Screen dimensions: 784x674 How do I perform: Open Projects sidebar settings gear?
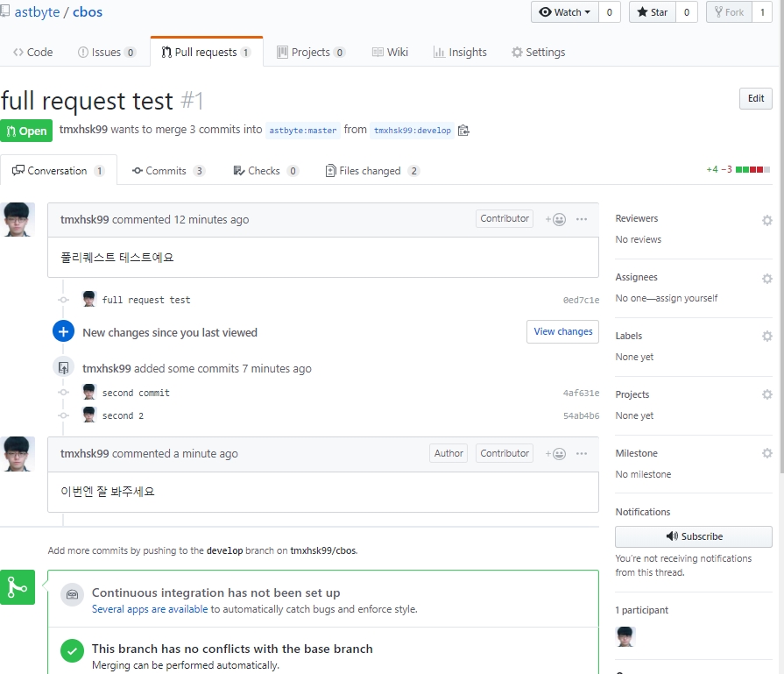click(x=767, y=394)
